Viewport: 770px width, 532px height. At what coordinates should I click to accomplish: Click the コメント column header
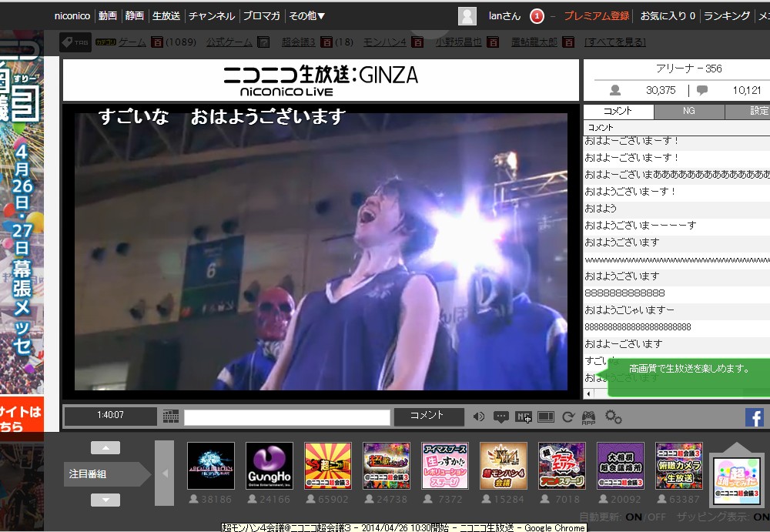click(x=677, y=128)
